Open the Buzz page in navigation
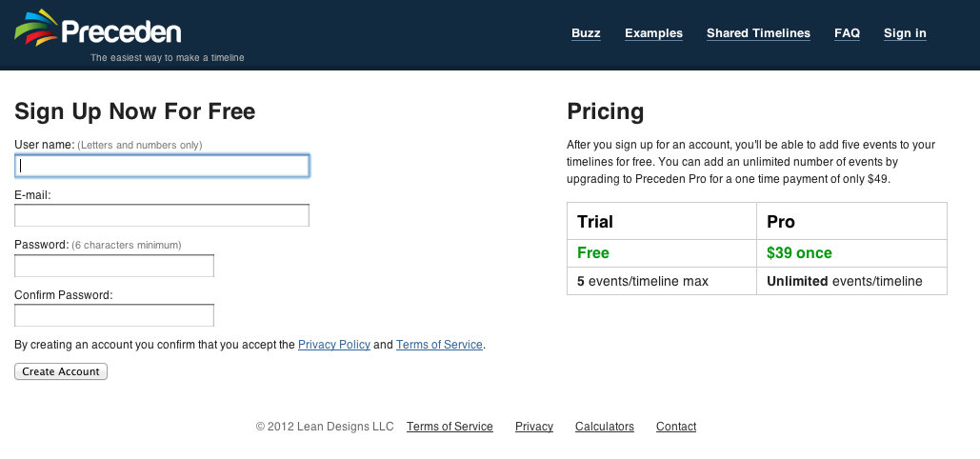The width and height of the screenshot is (980, 459). coord(586,33)
